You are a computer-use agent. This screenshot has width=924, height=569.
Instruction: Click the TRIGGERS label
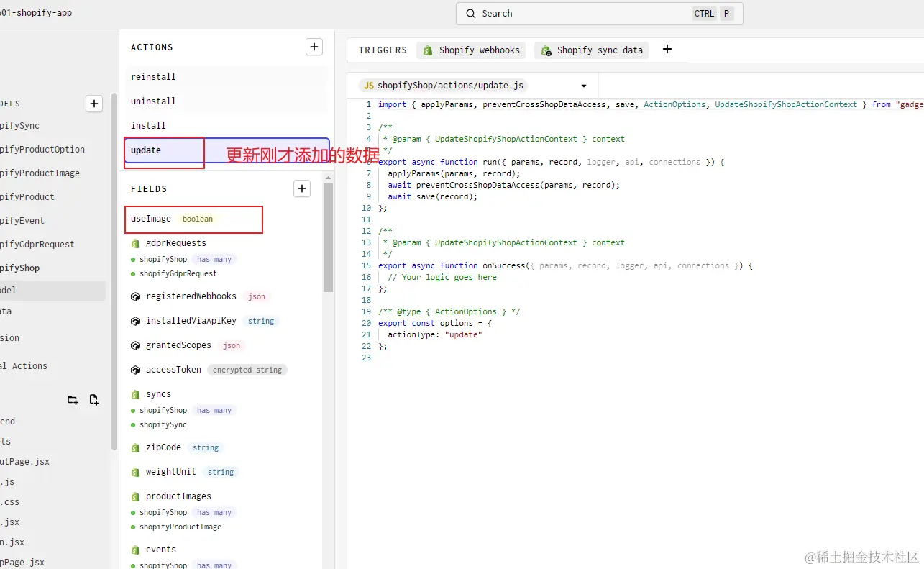pyautogui.click(x=383, y=50)
